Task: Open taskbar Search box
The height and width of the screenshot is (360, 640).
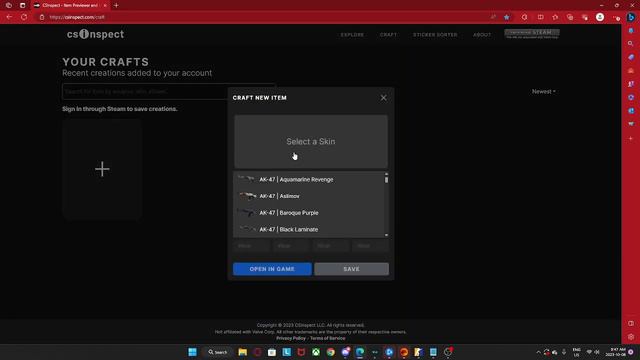Action: 218,352
